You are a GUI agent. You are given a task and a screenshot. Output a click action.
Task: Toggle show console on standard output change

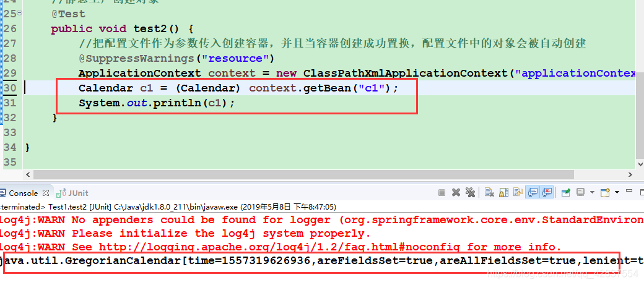coord(533,192)
